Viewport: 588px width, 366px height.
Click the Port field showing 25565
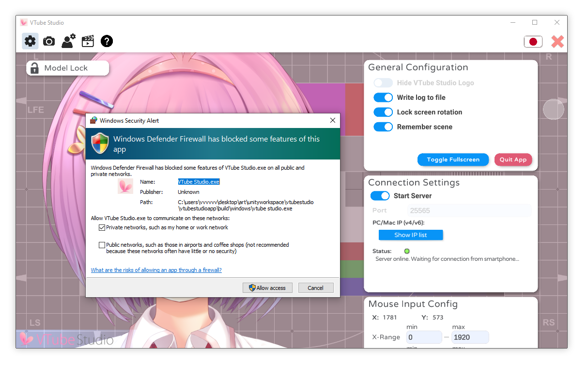pos(469,210)
